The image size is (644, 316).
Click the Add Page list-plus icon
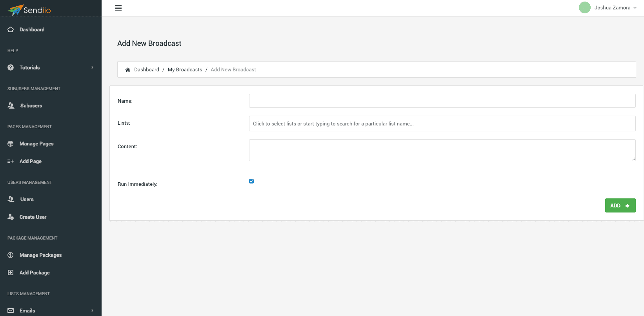tap(11, 161)
